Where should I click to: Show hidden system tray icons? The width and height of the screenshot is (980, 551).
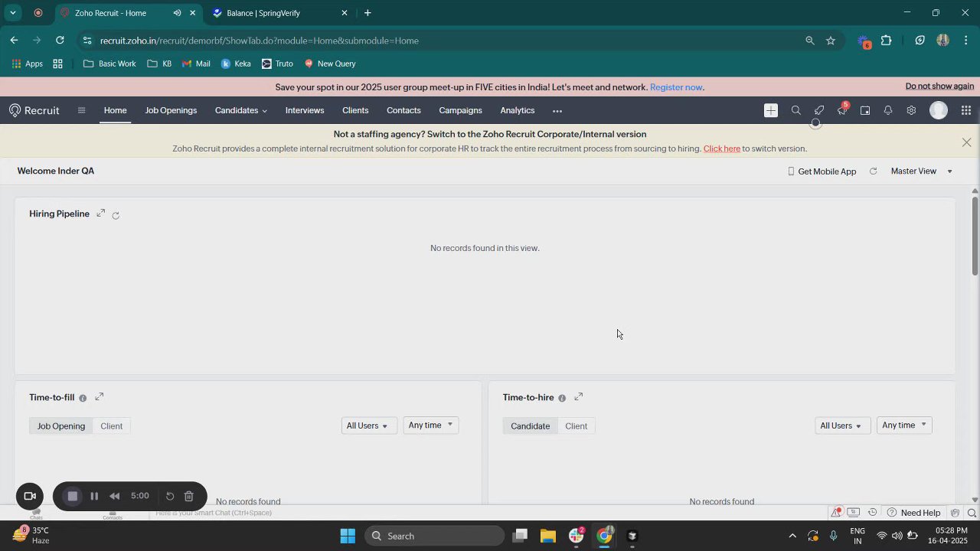[x=792, y=536]
